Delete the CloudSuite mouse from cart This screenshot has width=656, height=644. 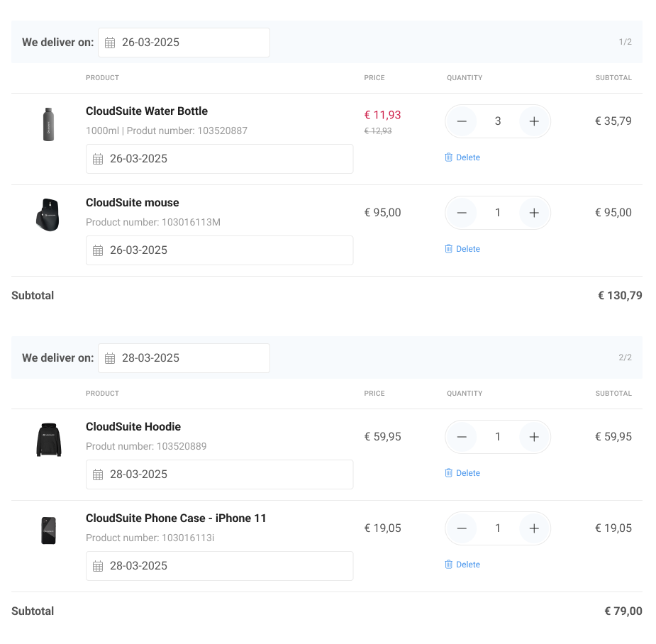coord(462,249)
